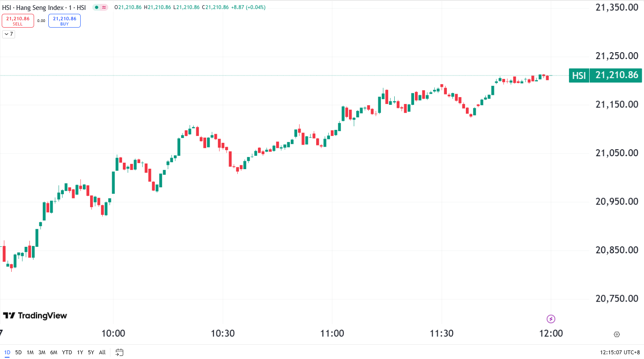Select the 5Y date range tab
Image resolution: width=644 pixels, height=359 pixels.
pyautogui.click(x=91, y=353)
